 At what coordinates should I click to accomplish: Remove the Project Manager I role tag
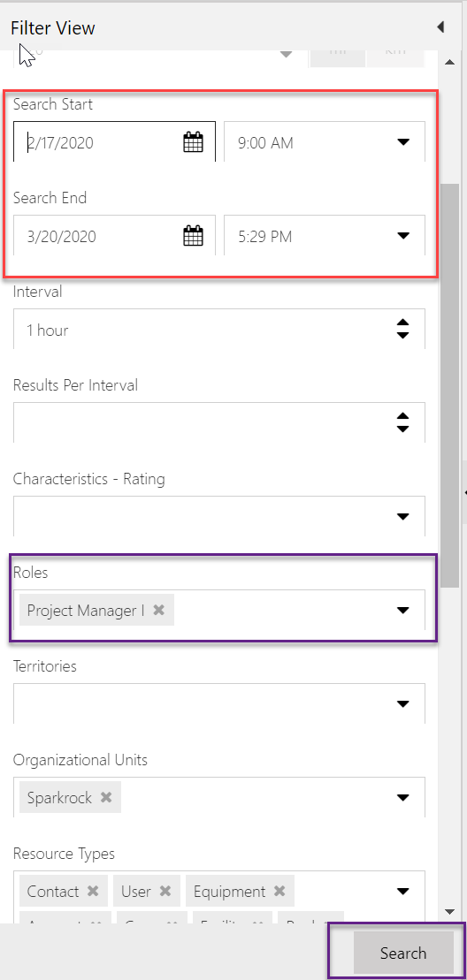pyautogui.click(x=159, y=610)
